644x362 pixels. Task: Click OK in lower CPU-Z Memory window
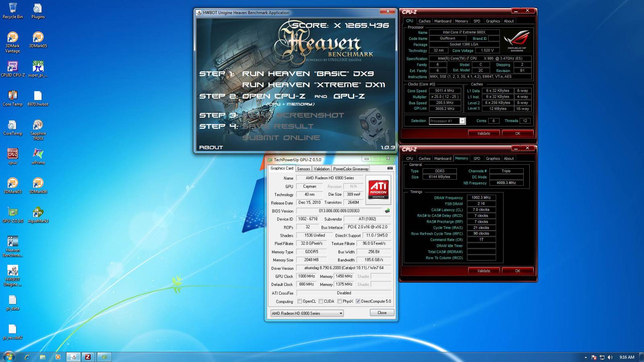tap(518, 271)
